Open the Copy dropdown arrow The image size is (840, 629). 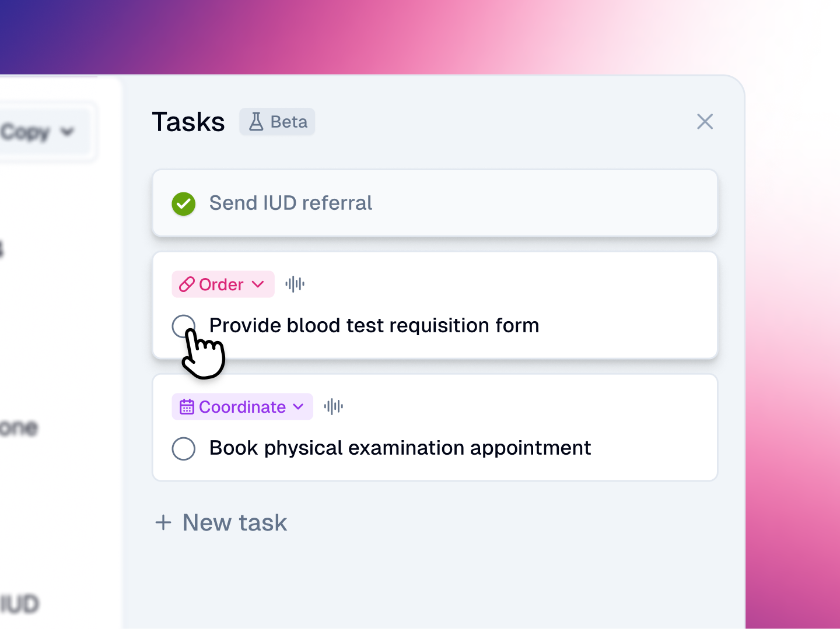click(x=68, y=132)
